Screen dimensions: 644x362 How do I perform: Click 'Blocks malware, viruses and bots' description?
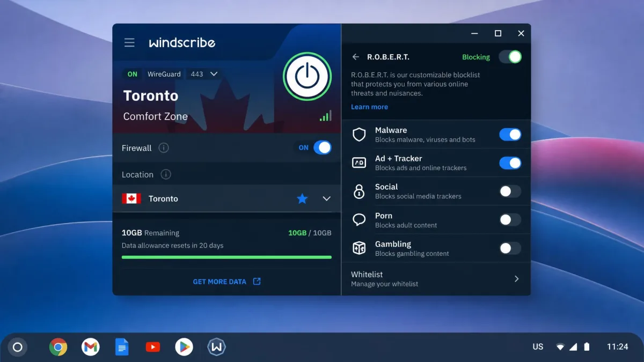coord(425,139)
